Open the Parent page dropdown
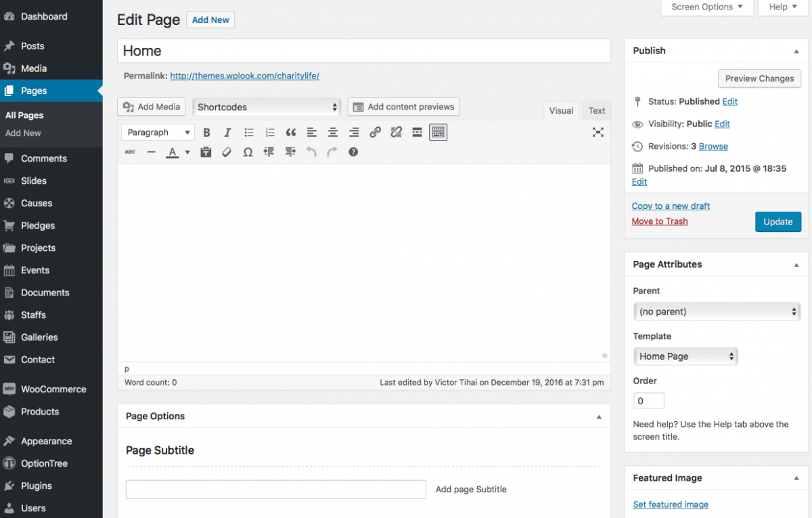Screen dimensions: 812x518 717,311
